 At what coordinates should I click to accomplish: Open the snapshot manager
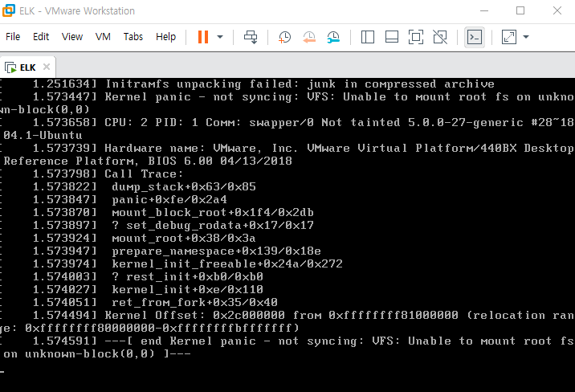(x=333, y=37)
